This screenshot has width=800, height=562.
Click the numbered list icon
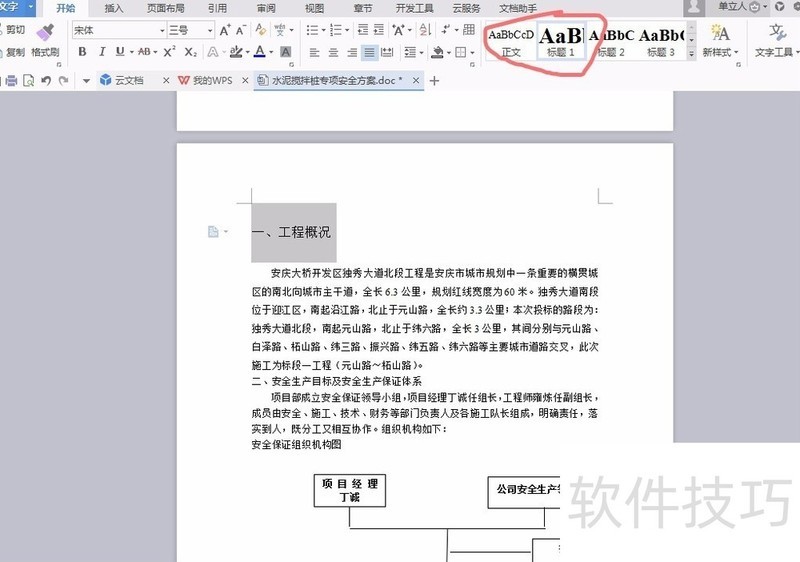pyautogui.click(x=336, y=31)
